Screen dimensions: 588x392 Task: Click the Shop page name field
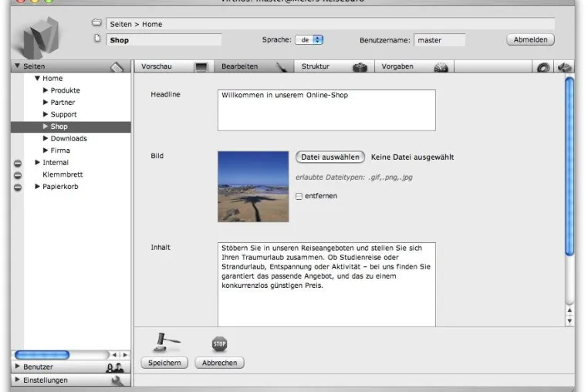164,40
